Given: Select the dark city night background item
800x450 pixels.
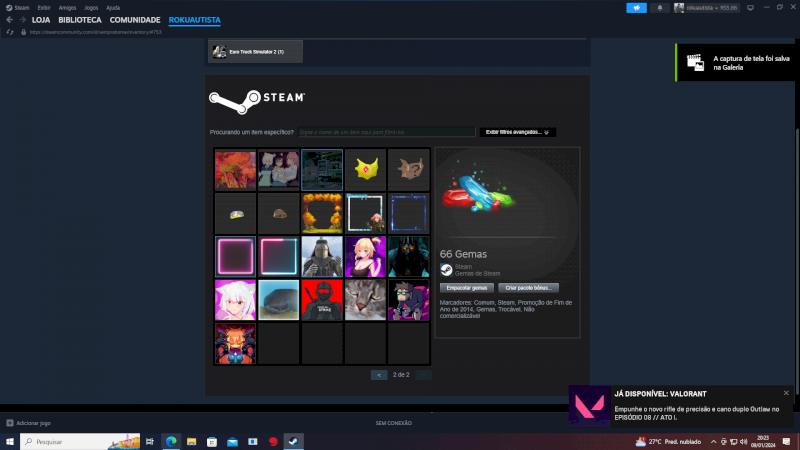Looking at the screenshot, I should [x=322, y=170].
